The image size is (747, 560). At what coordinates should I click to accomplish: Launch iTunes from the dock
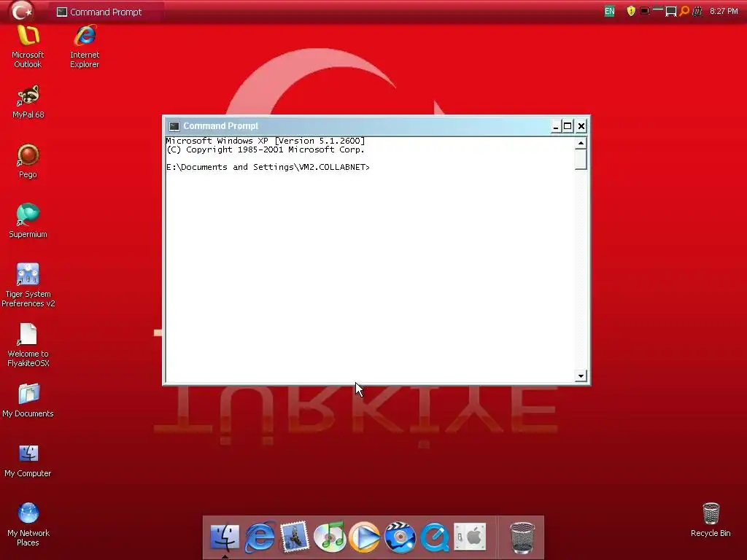pyautogui.click(x=330, y=537)
